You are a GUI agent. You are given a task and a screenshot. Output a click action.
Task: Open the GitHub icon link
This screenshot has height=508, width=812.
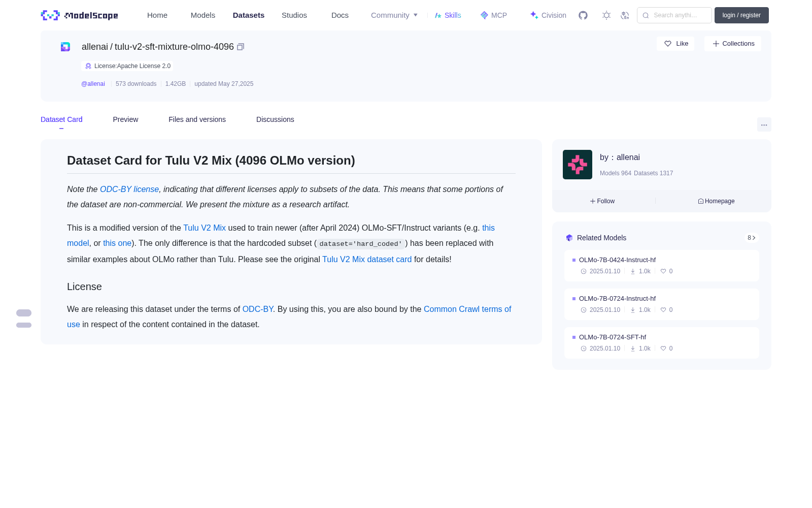point(583,15)
